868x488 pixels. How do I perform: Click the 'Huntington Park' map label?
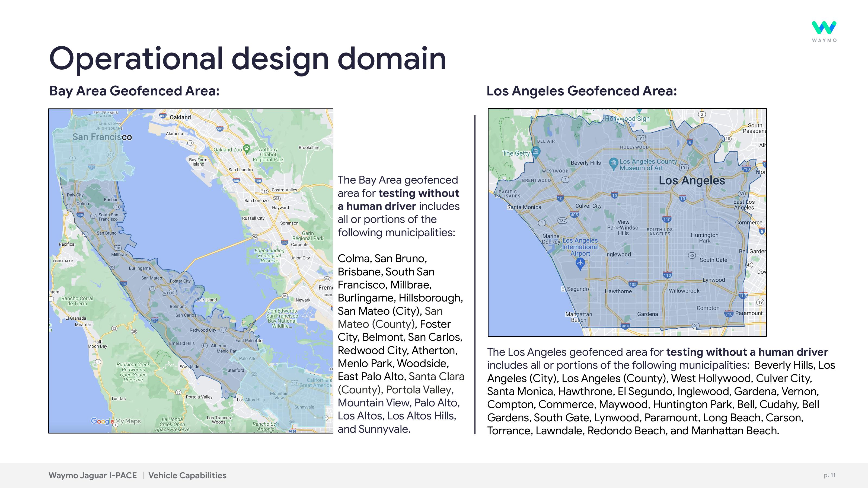click(x=705, y=238)
